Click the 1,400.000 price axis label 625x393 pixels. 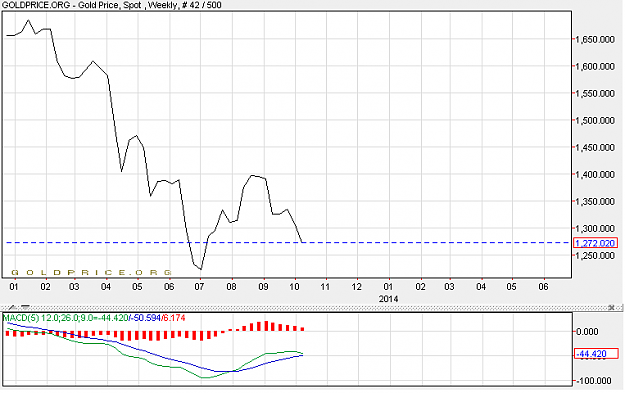tap(595, 175)
